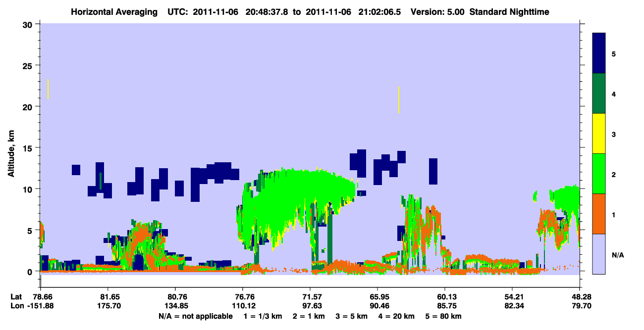Screen dimensions: 644x330
Task: Click the 'Lat' row label
Action: 16,297
